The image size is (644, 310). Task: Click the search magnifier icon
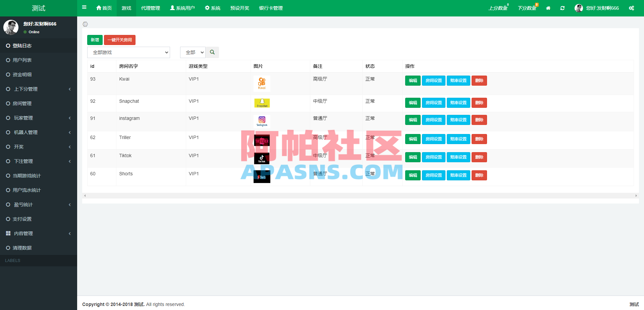pos(212,52)
